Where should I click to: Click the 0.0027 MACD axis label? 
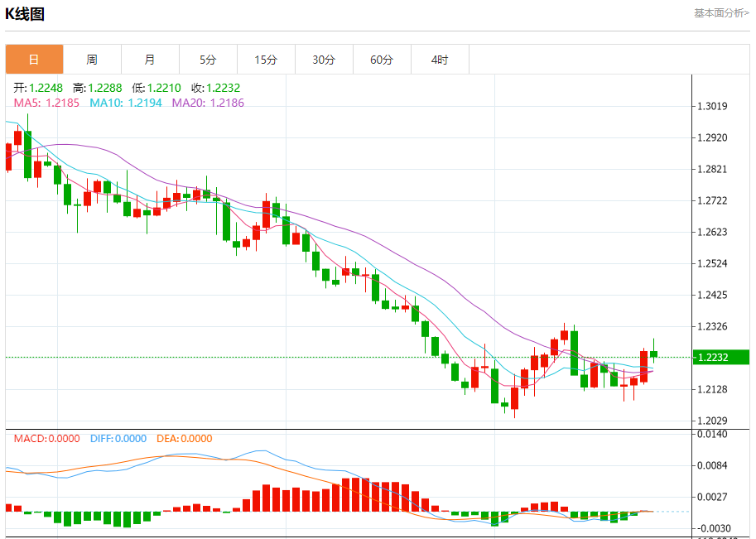713,497
